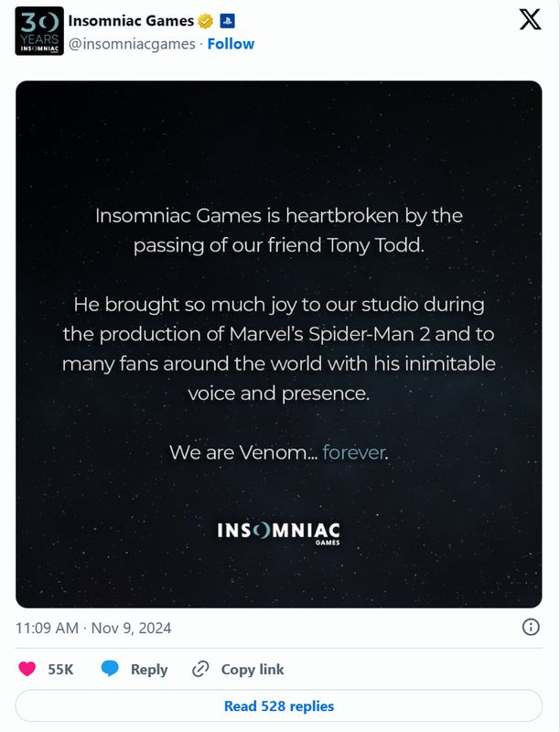Open the Insomniac Games display name

point(137,21)
